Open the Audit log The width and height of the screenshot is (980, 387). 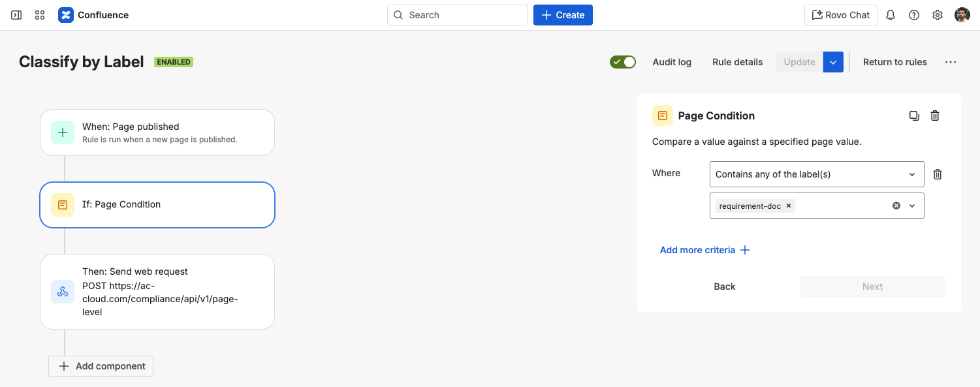pyautogui.click(x=672, y=62)
